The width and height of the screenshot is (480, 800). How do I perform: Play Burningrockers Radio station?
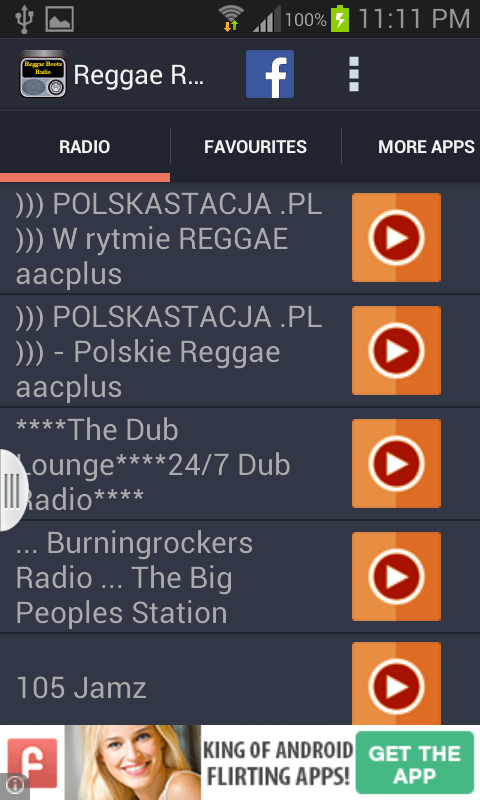point(396,577)
